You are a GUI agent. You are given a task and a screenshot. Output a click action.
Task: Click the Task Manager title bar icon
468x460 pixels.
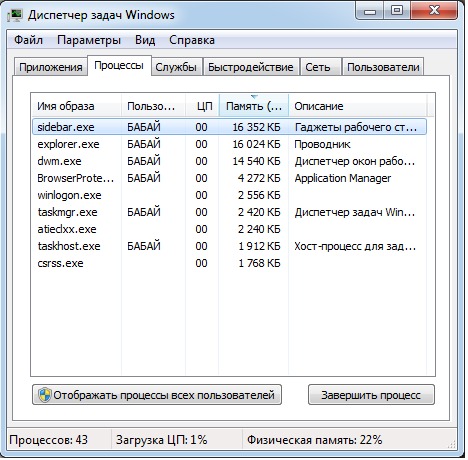pyautogui.click(x=14, y=15)
